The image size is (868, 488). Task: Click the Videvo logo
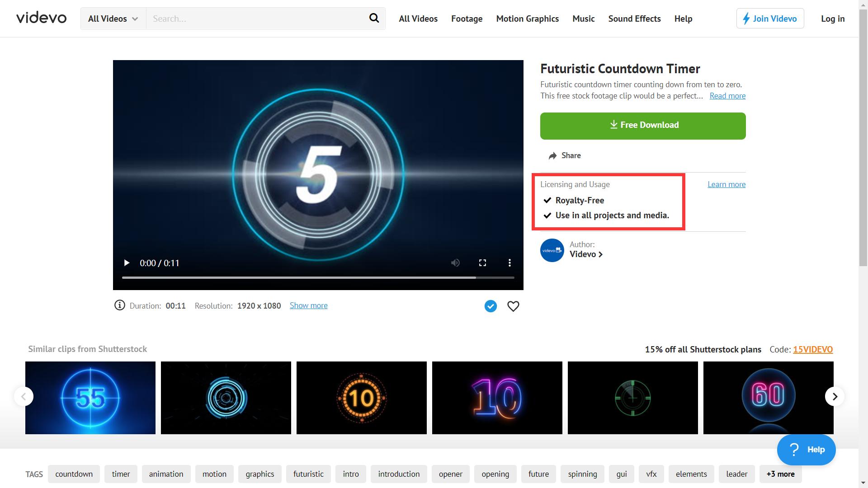(42, 18)
